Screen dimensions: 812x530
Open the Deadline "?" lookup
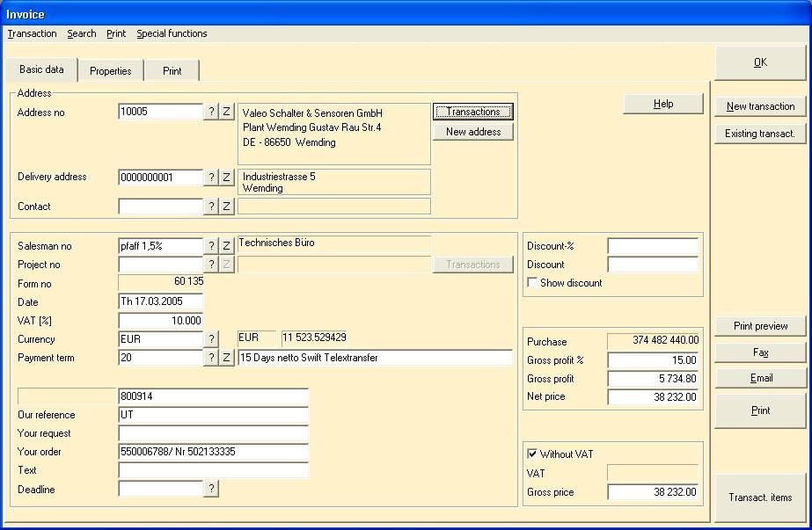tap(211, 489)
